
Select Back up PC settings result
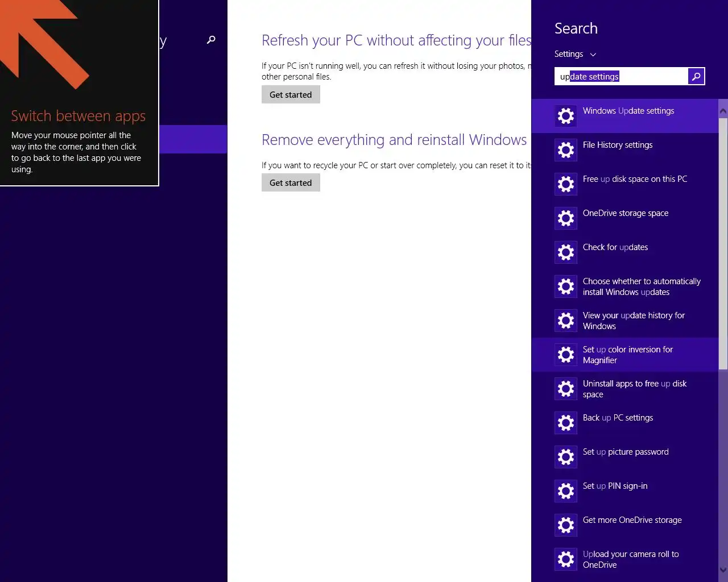click(x=625, y=423)
